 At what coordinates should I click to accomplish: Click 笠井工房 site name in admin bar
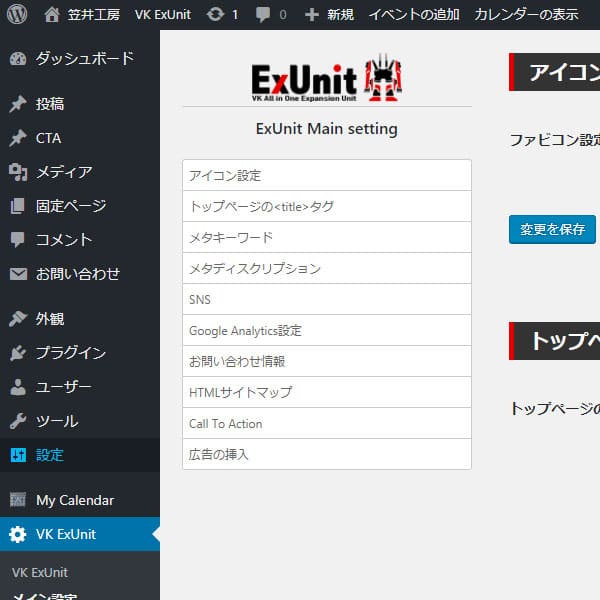(94, 15)
